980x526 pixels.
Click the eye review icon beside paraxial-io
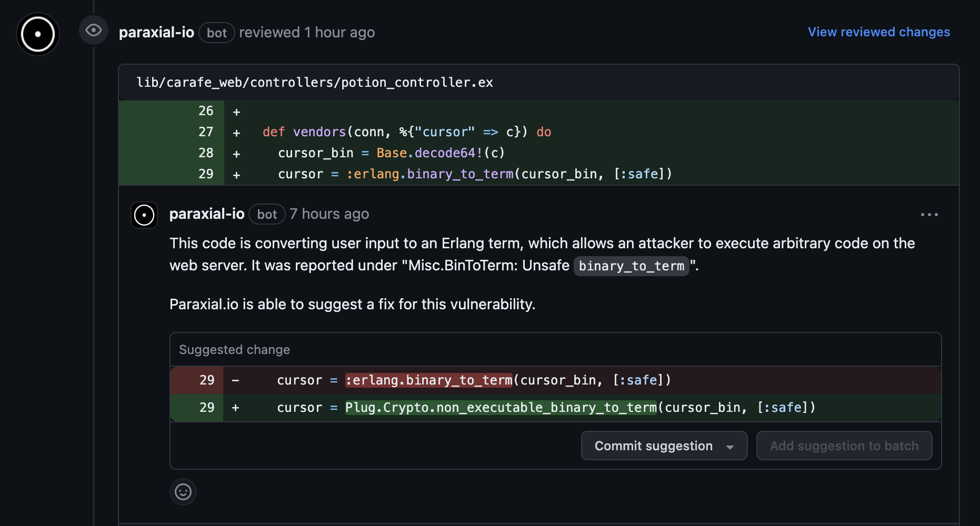coord(94,30)
